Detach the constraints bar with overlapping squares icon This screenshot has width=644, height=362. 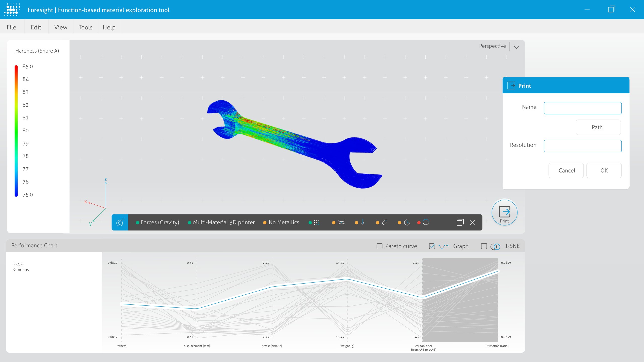460,222
